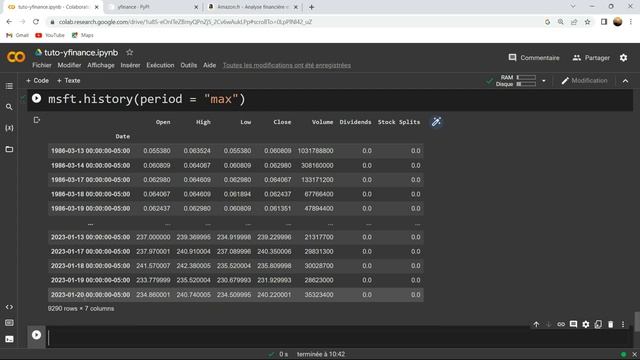This screenshot has width=640, height=360.
Task: Open the Insérer menu
Action: click(x=130, y=65)
